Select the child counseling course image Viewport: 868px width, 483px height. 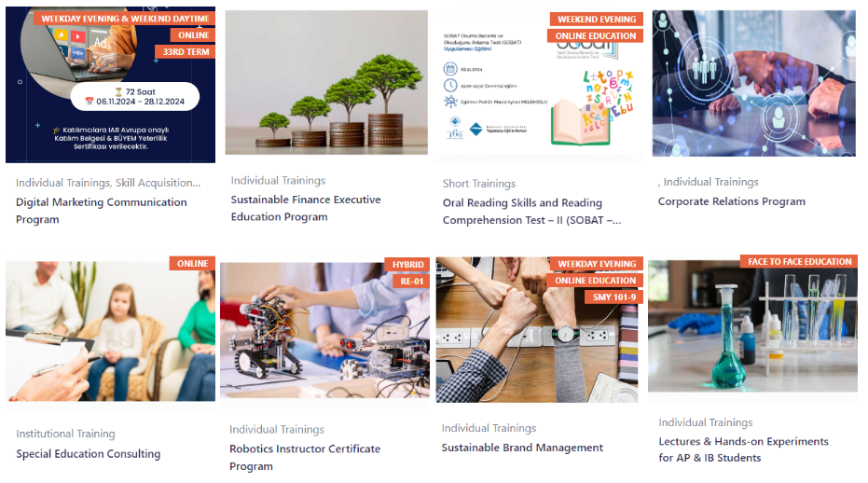pos(110,331)
